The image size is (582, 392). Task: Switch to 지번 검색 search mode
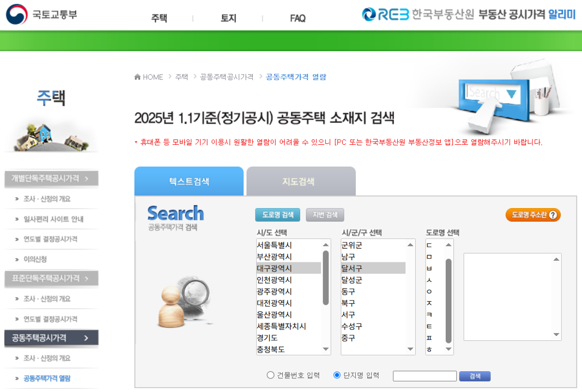point(325,215)
